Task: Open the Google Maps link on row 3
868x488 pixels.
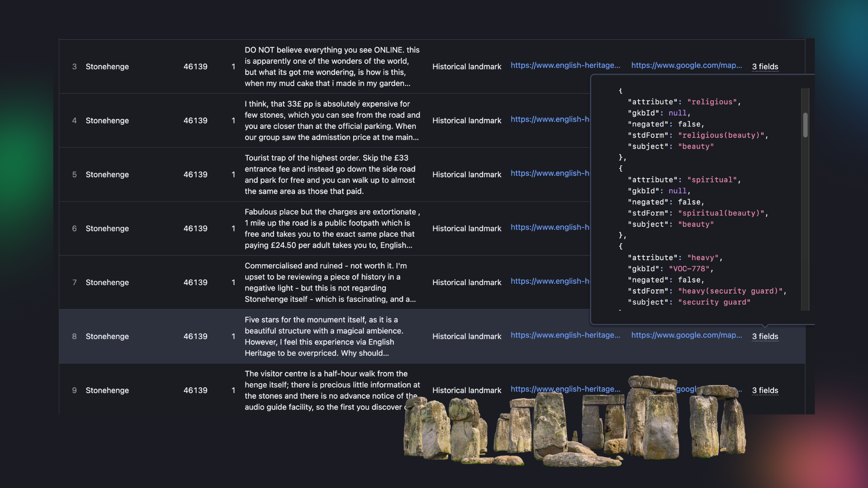Action: [x=687, y=66]
